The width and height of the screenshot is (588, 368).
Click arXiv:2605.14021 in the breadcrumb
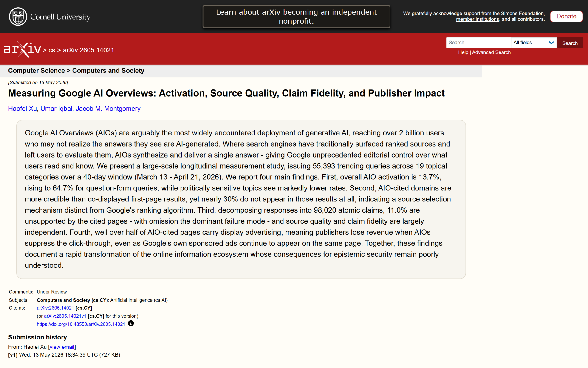coord(88,50)
